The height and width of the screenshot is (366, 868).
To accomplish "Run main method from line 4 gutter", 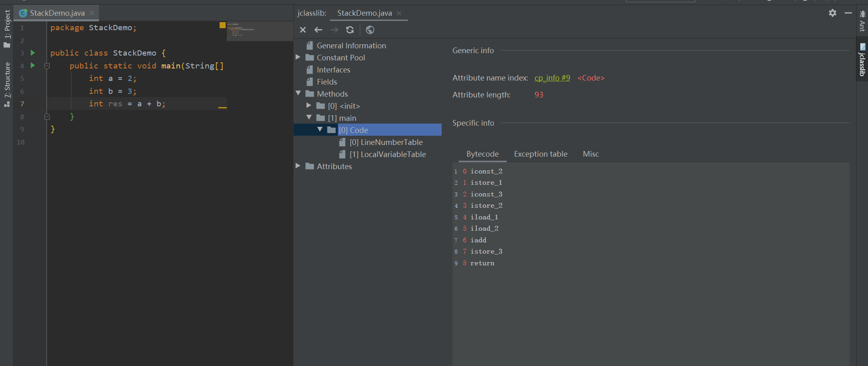I will pos(33,65).
